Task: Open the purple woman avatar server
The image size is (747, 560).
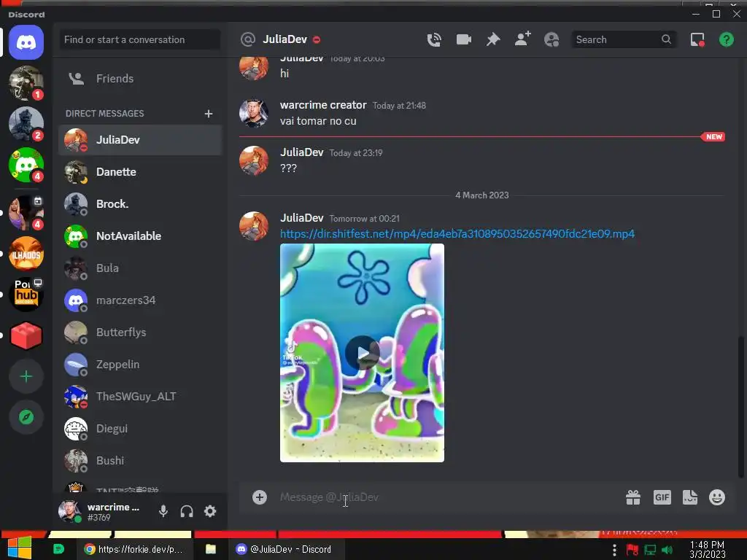Action: [26, 213]
